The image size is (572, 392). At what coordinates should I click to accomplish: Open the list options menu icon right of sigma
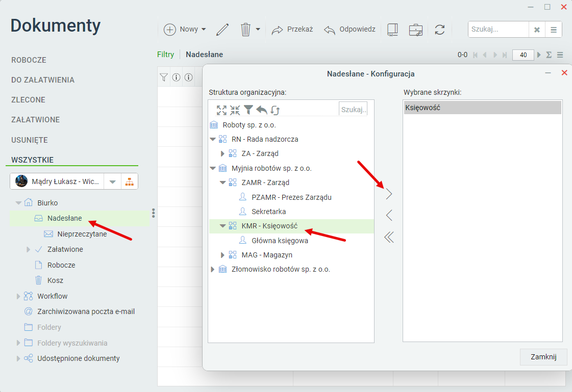(x=560, y=55)
